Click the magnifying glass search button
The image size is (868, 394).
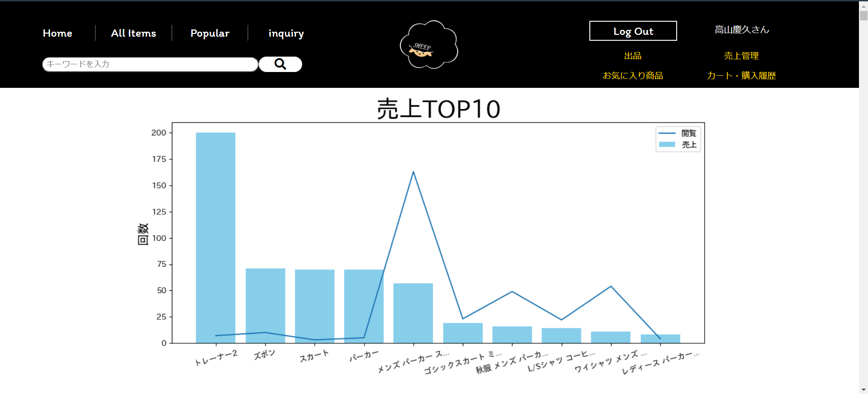pos(280,64)
